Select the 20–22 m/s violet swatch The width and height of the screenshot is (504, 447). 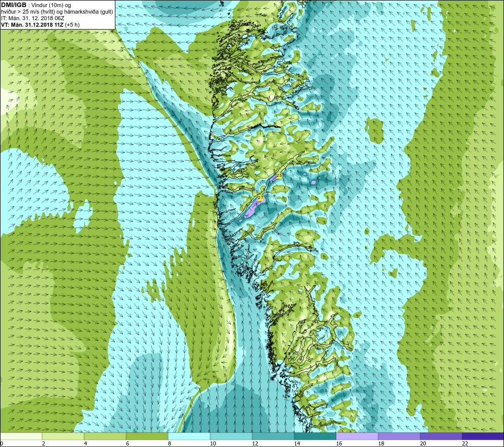441,436
